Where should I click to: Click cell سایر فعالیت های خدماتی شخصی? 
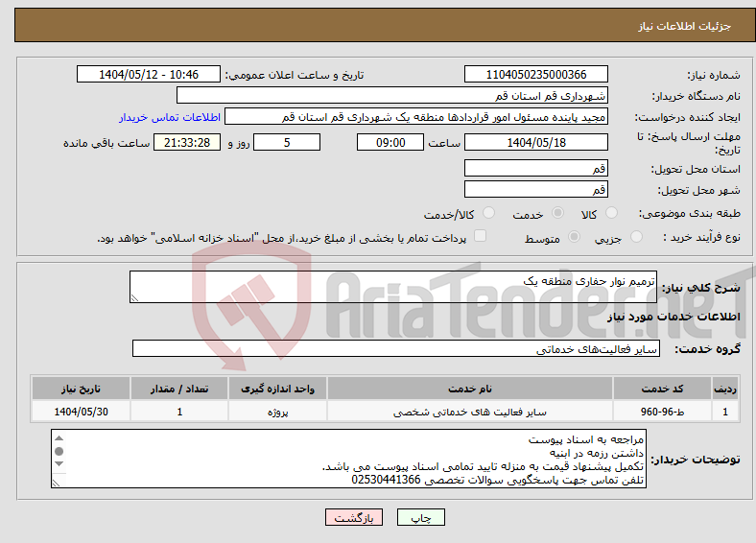470,412
